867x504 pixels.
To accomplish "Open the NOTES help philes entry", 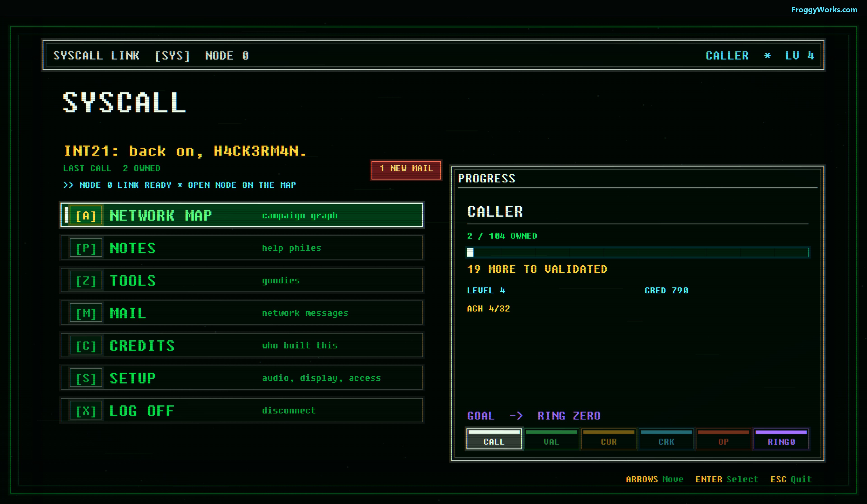I will [242, 248].
